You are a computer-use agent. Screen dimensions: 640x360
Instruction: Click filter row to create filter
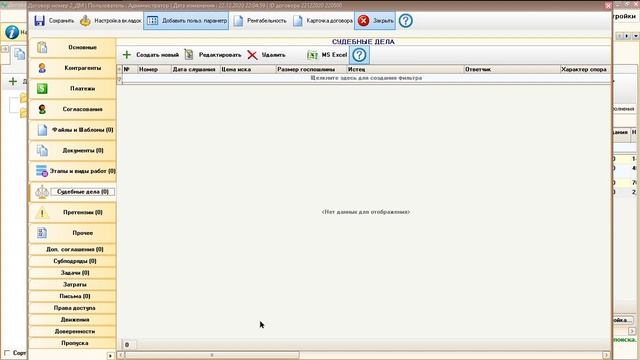(366, 78)
